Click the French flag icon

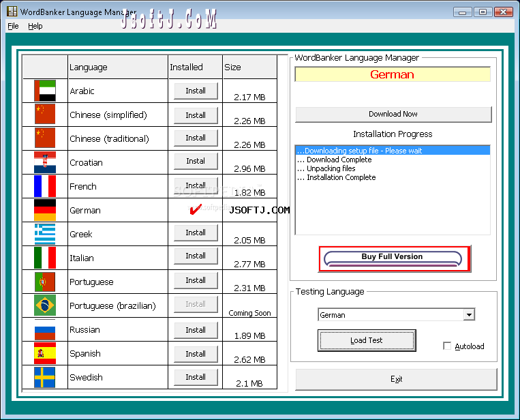tap(45, 186)
